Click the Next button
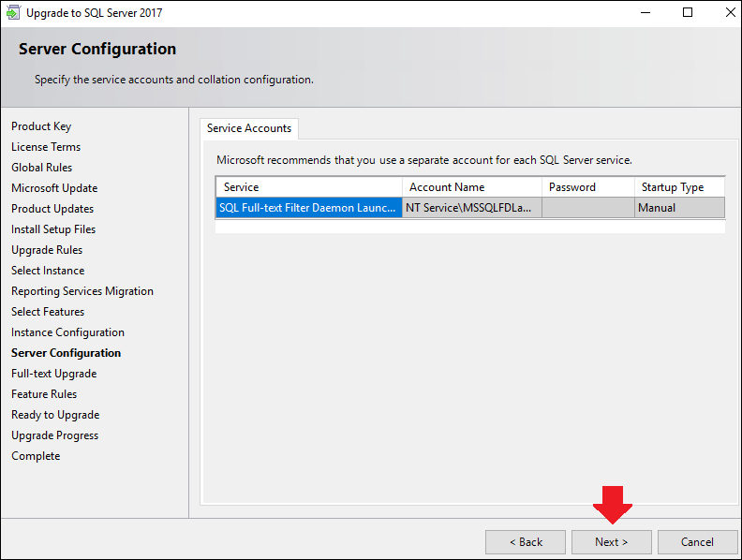 (x=612, y=542)
